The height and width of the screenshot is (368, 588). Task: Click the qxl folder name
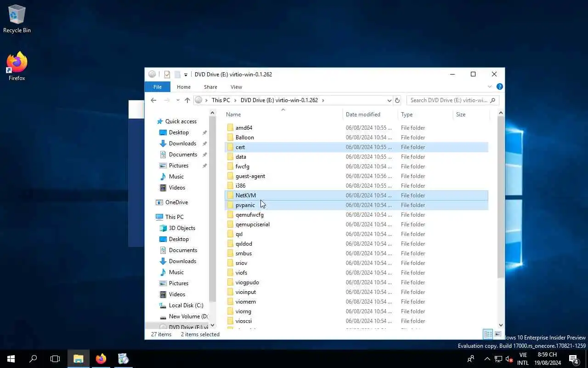tap(239, 234)
